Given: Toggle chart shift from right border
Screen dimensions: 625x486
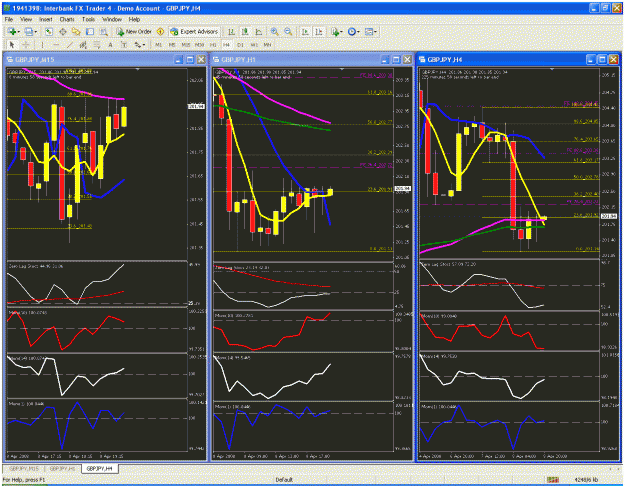Looking at the screenshot, I should click(x=319, y=31).
